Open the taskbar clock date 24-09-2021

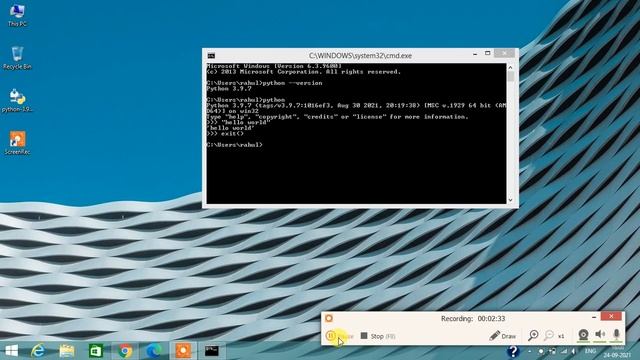(617, 356)
